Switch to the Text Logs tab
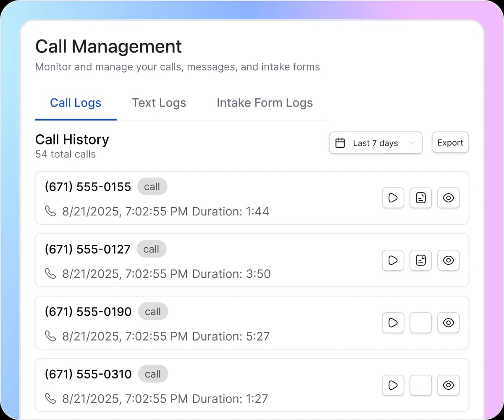 coord(159,103)
